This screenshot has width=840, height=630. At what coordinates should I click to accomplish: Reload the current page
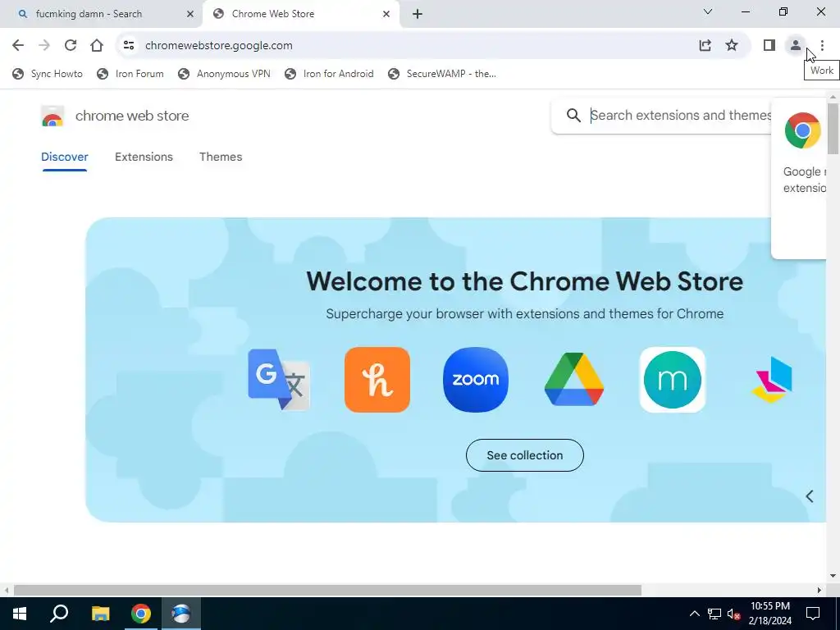[71, 46]
